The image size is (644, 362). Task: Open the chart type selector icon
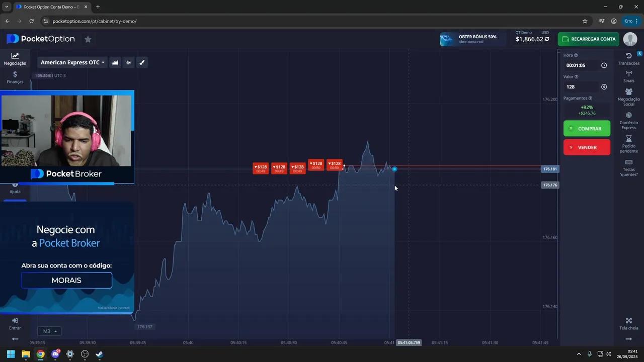tap(115, 62)
